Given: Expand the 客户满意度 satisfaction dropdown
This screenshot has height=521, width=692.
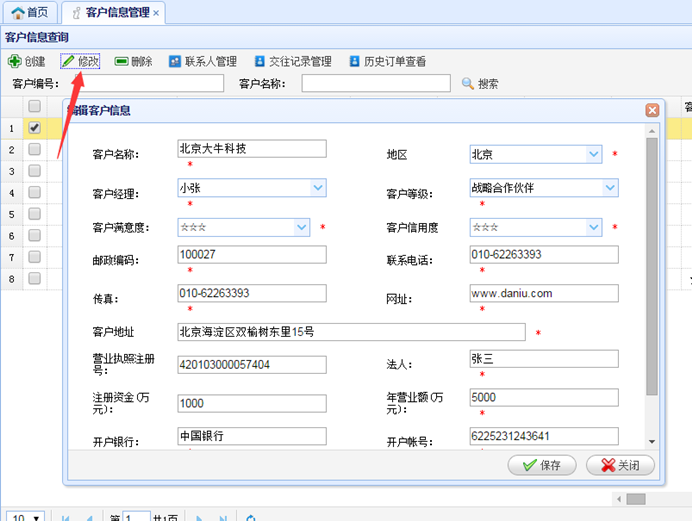Looking at the screenshot, I should tap(302, 228).
